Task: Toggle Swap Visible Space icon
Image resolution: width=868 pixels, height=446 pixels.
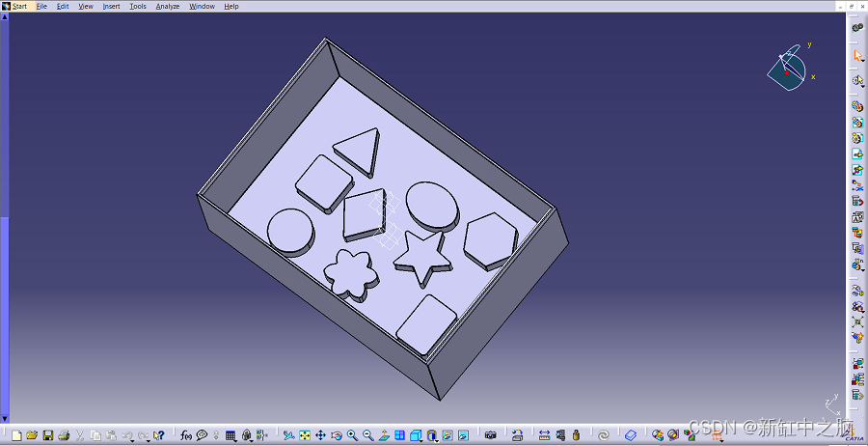Action: 463,435
